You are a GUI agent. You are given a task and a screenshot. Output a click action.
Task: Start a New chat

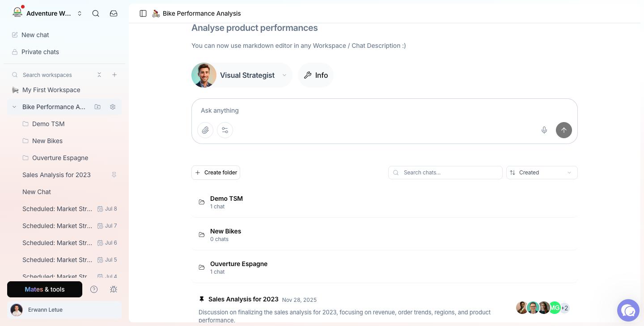click(x=64, y=35)
